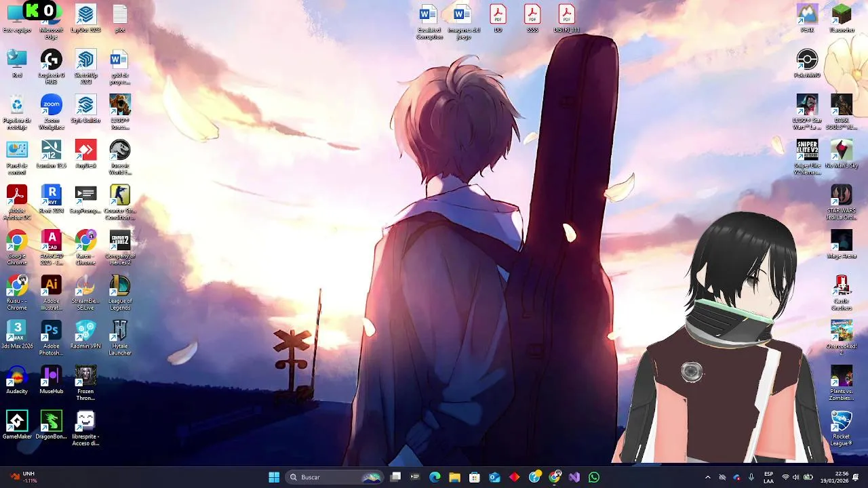Viewport: 868px width, 488px height.
Task: Select the Adobe Photoshop desktop icon
Action: 51,338
